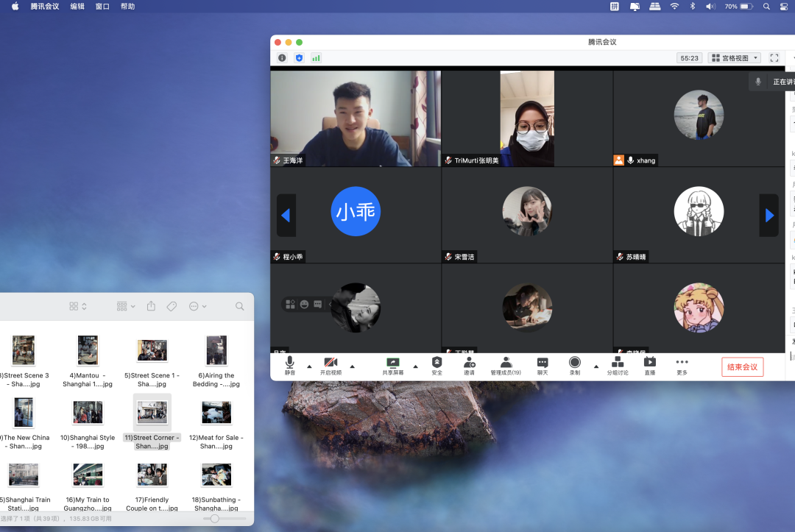
Task: Click the invite participant icon
Action: click(x=469, y=365)
